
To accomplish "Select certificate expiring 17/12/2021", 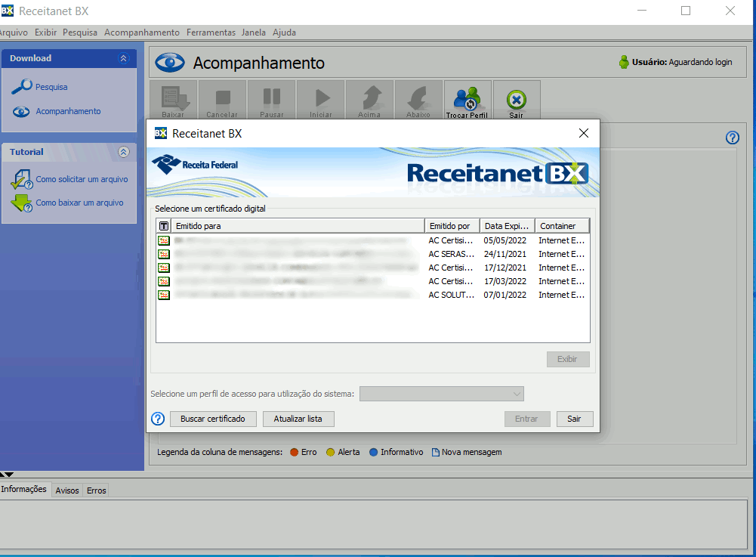I will 372,268.
